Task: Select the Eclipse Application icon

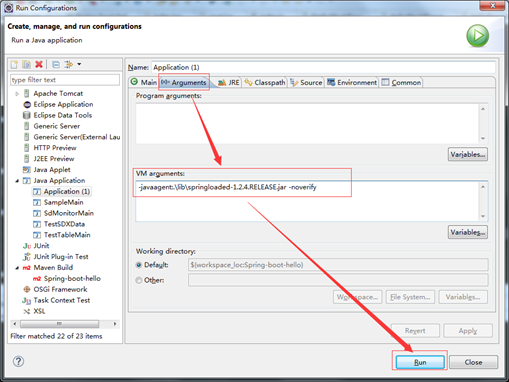Action: pyautogui.click(x=27, y=105)
